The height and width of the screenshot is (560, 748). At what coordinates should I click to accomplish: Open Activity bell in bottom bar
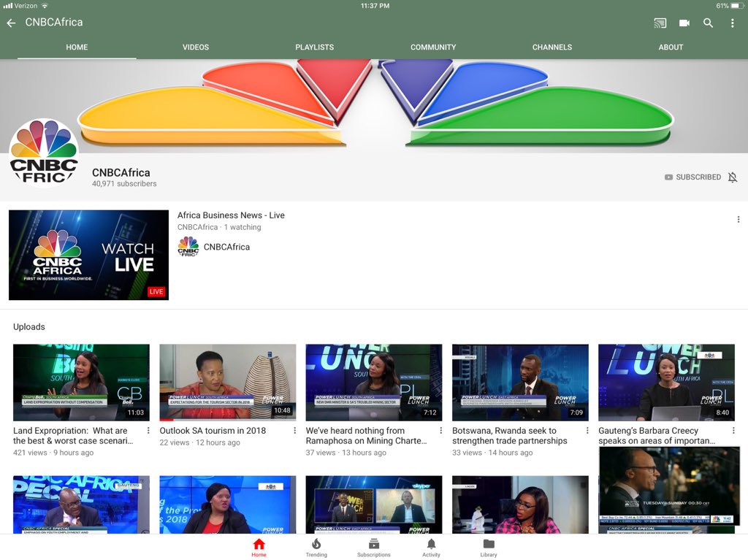pyautogui.click(x=431, y=548)
